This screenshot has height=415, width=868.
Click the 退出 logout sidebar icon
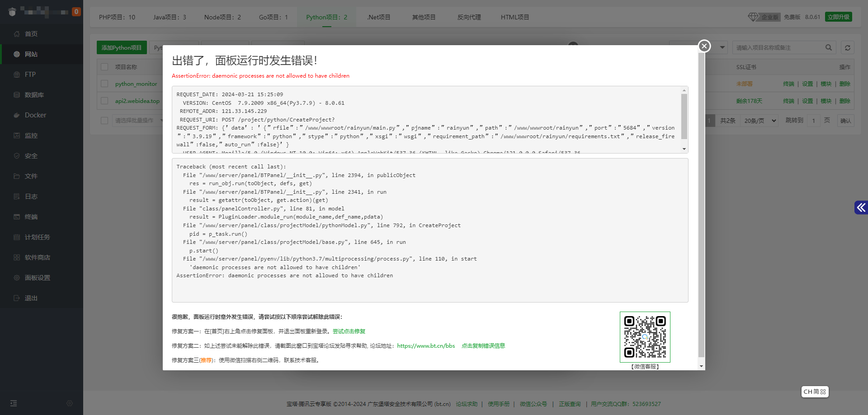(17, 298)
